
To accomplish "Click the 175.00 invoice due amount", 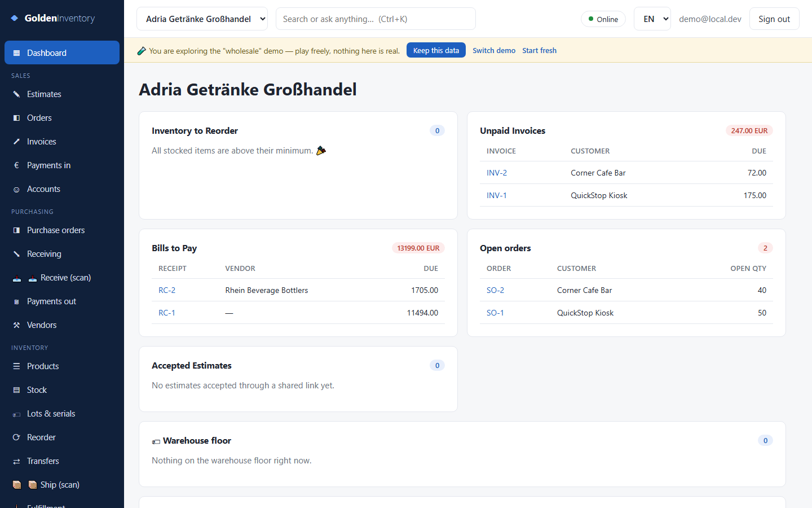I will (755, 195).
